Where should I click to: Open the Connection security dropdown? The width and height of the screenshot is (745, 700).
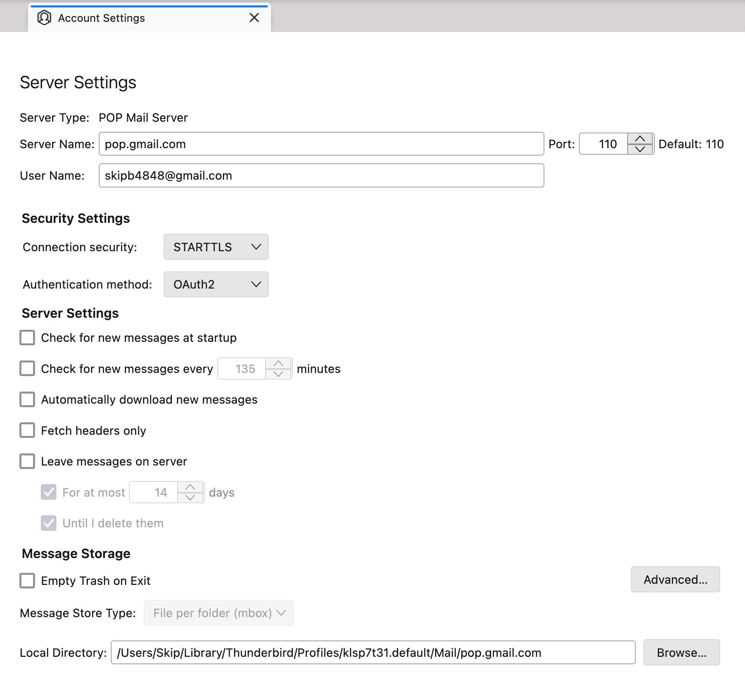click(x=216, y=247)
